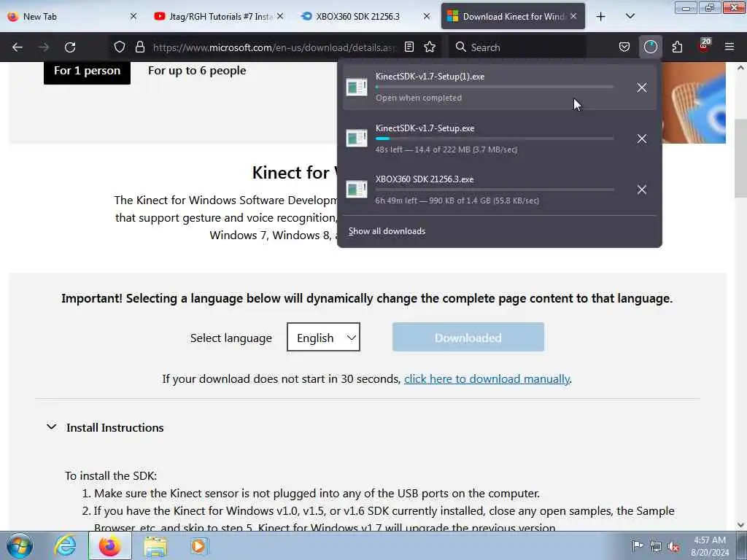This screenshot has width=747, height=560.
Task: Click the URL address bar
Action: tap(274, 47)
